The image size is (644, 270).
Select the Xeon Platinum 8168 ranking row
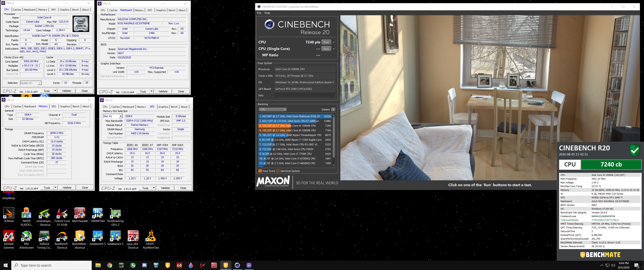[295, 116]
